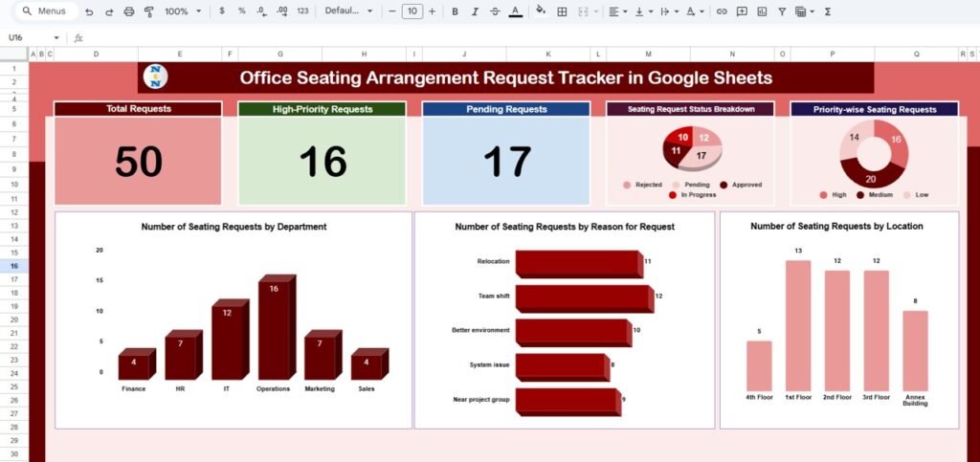Screen dimensions: 980x462
Task: Select column G header
Action: (280, 55)
